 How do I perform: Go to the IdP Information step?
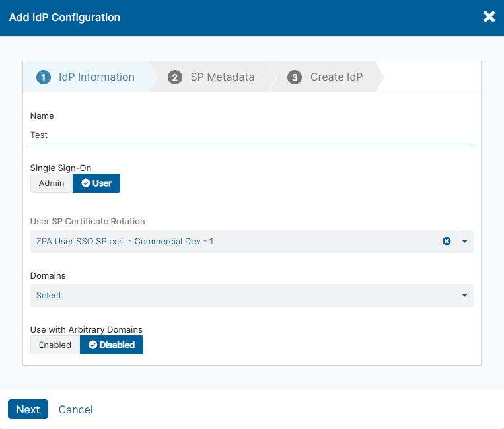click(x=96, y=77)
